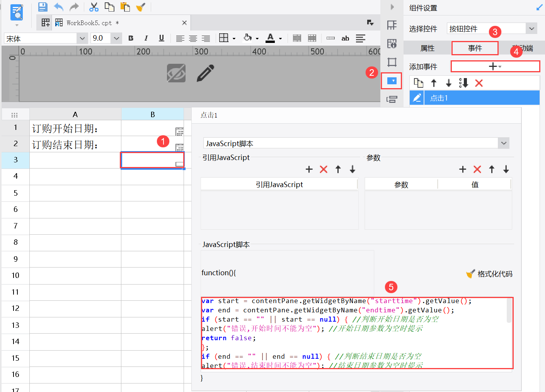
Task: Click the ab text style icon
Action: [x=345, y=38]
